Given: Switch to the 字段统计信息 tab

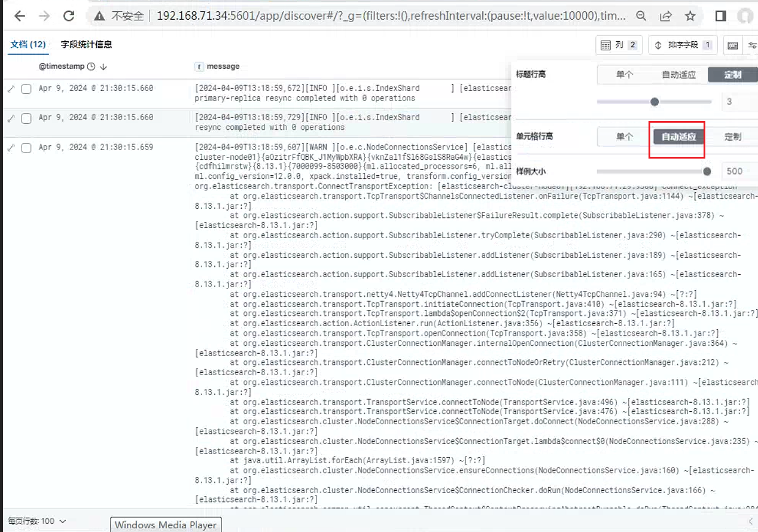Looking at the screenshot, I should pos(86,44).
